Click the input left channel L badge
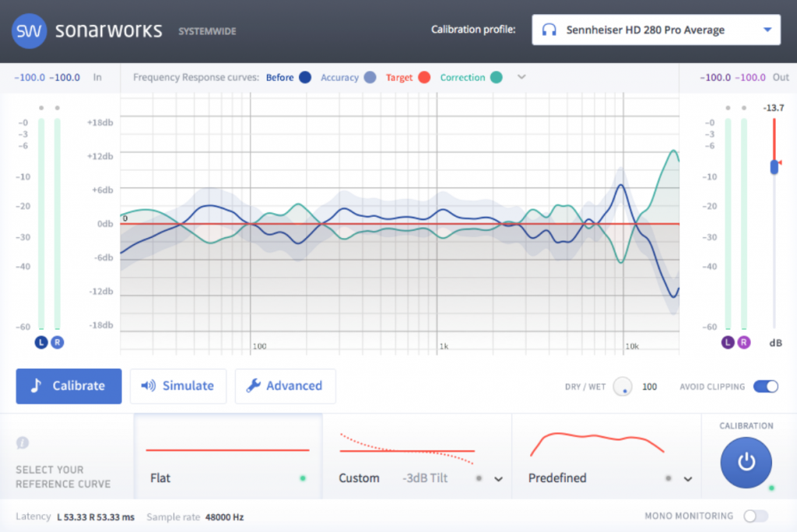The width and height of the screenshot is (797, 532). point(41,342)
